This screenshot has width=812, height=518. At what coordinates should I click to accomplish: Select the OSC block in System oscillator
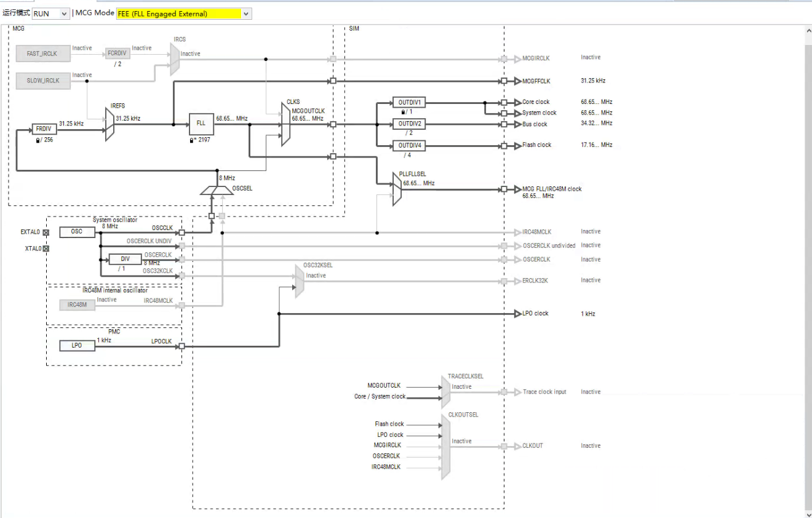point(78,232)
